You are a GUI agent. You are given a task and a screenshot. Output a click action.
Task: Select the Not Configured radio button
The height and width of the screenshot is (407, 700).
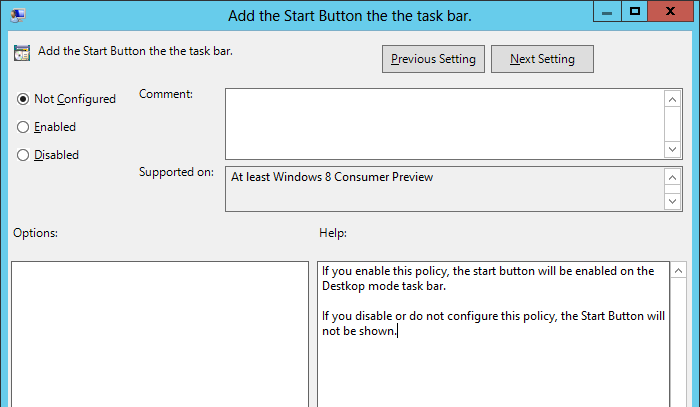[23, 99]
